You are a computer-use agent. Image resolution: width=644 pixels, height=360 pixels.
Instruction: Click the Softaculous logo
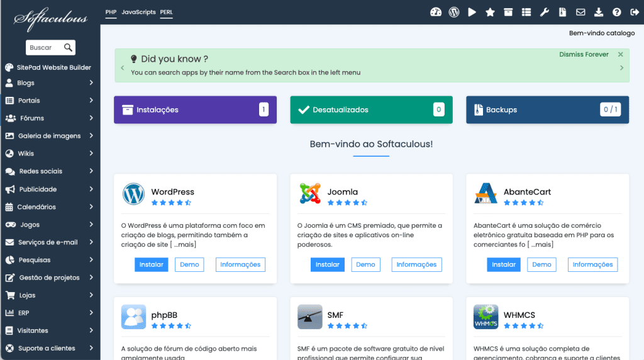point(50,19)
